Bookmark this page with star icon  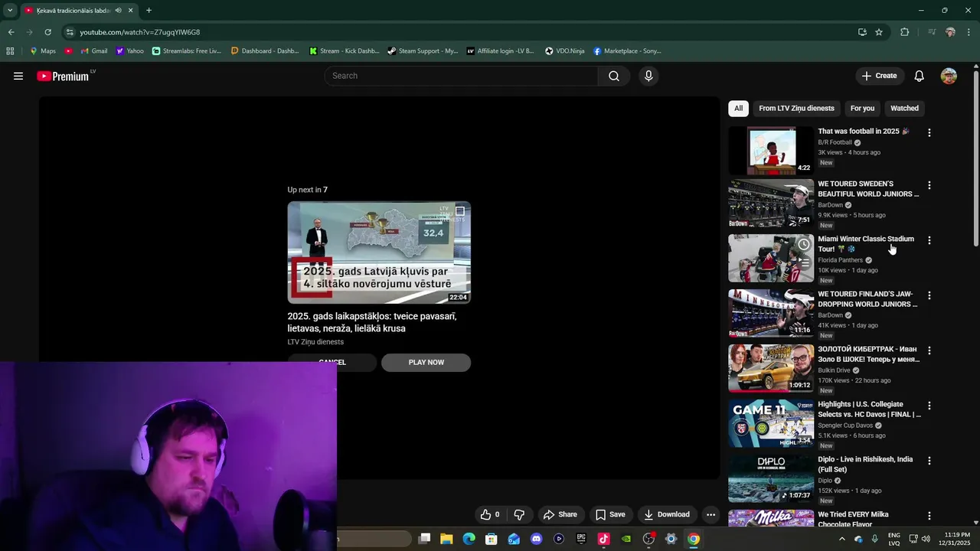click(879, 32)
